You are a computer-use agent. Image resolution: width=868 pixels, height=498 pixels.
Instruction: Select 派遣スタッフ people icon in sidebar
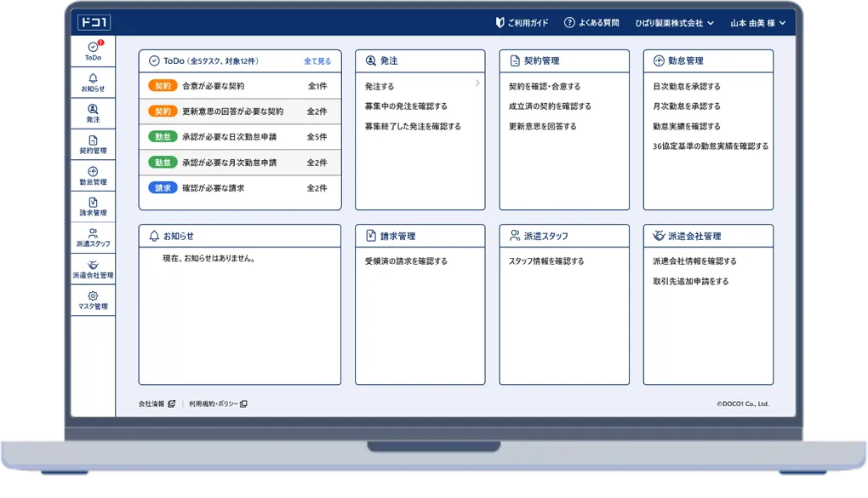(x=93, y=238)
